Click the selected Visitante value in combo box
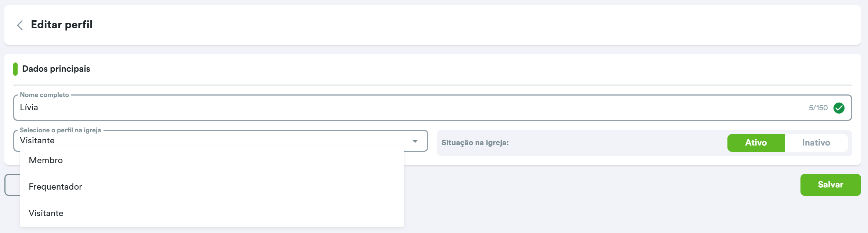The width and height of the screenshot is (868, 233). [37, 140]
